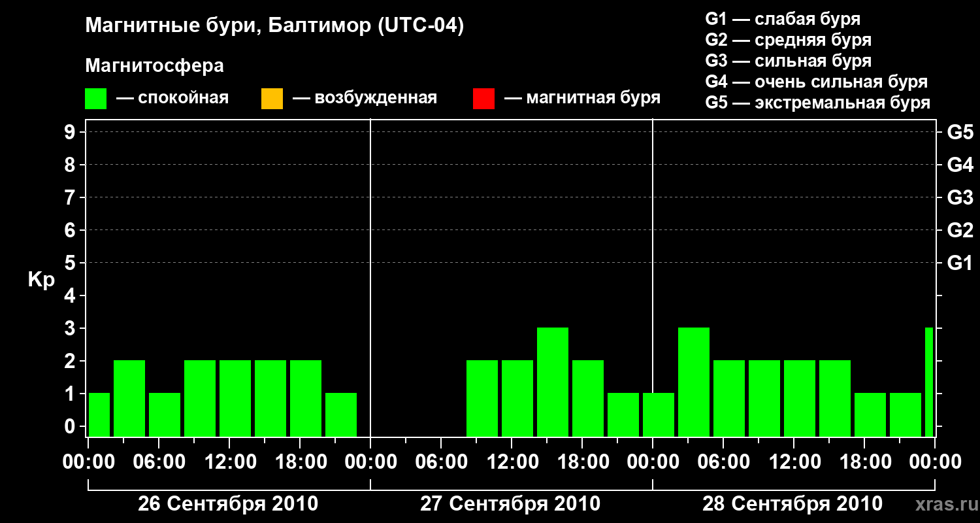Screen dimensions: 980x523
Task: Click the Kp 1 bar spanning midnight into 28 September
Action: (659, 415)
